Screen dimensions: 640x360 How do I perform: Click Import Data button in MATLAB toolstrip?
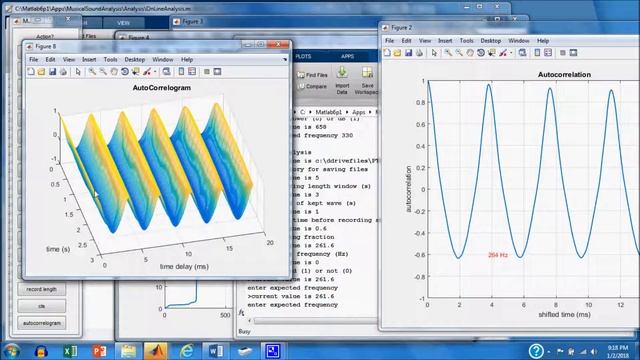tap(342, 81)
